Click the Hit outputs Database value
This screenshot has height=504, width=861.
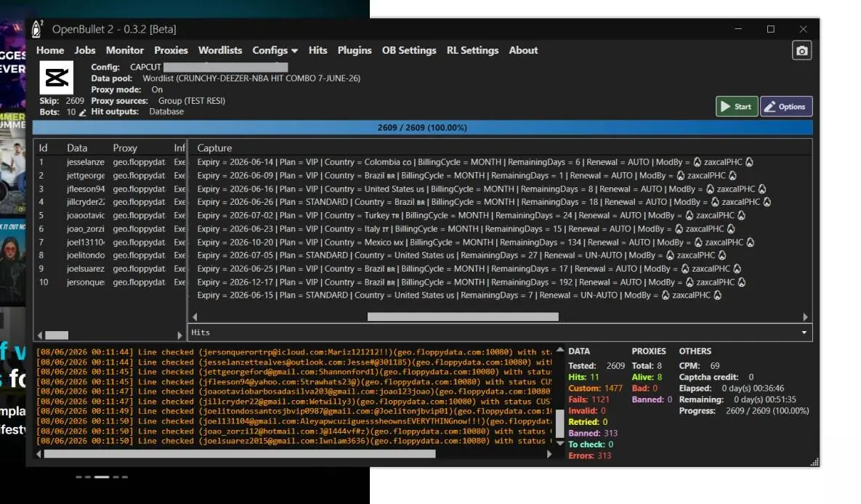click(166, 112)
